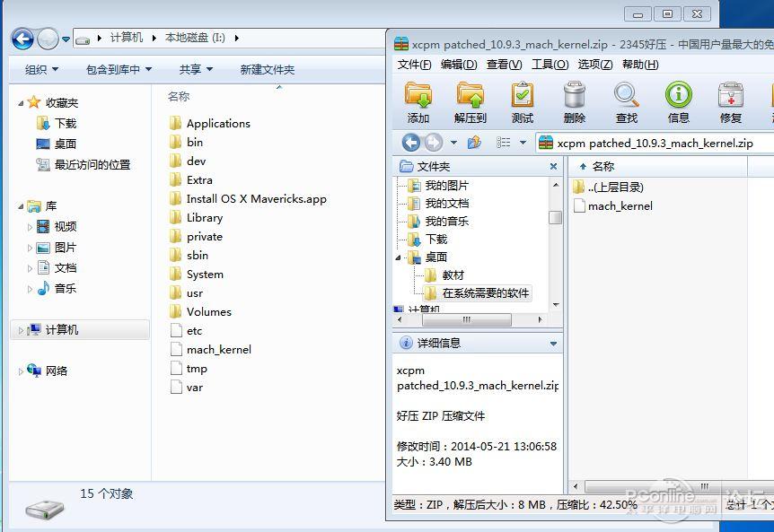Open the view mode dropdown arrow
The image size is (774, 532).
[x=523, y=143]
